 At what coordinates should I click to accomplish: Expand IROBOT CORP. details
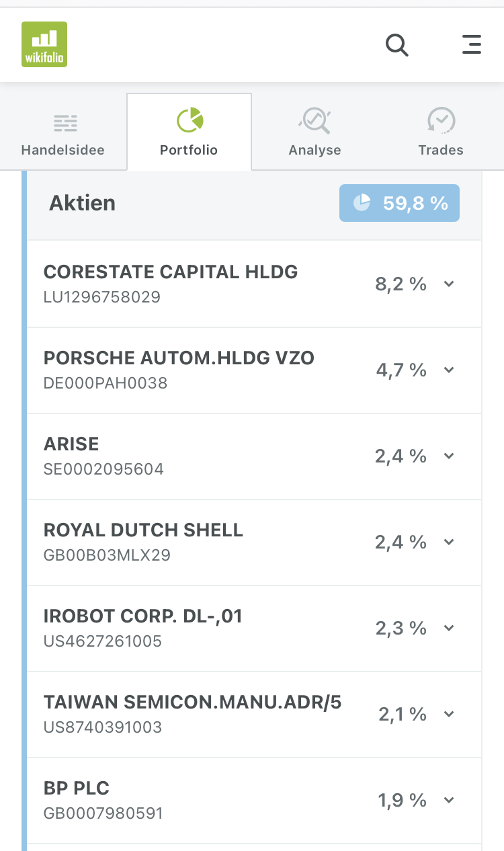tap(448, 629)
